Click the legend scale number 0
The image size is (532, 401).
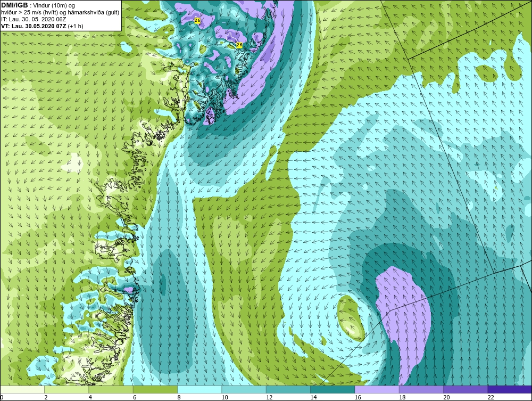pyautogui.click(x=2, y=397)
